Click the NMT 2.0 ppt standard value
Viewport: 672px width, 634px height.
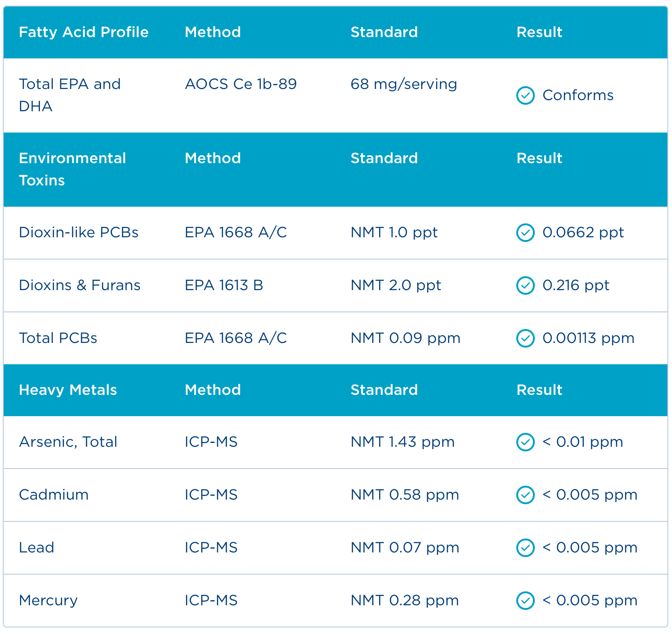396,286
